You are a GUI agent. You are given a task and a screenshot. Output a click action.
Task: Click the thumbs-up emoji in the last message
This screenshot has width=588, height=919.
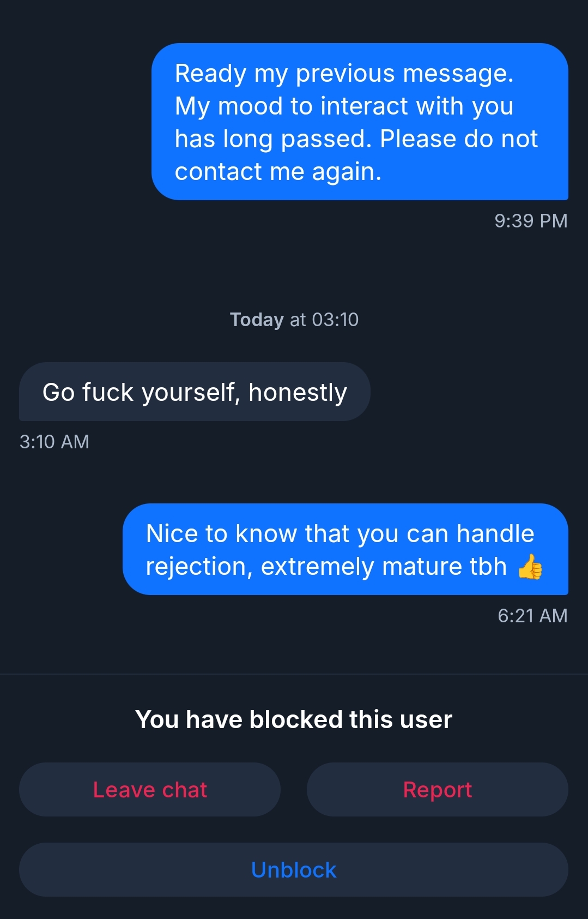click(x=530, y=567)
